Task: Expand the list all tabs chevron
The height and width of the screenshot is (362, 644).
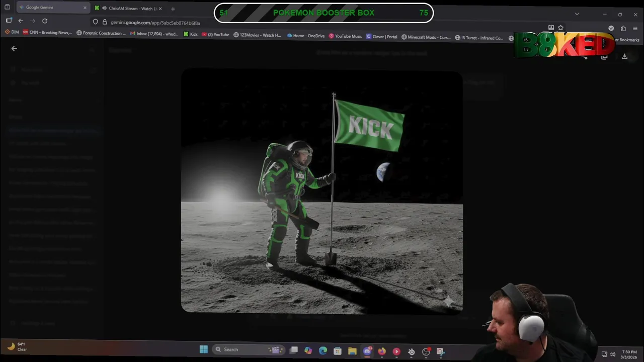Action: point(577,14)
